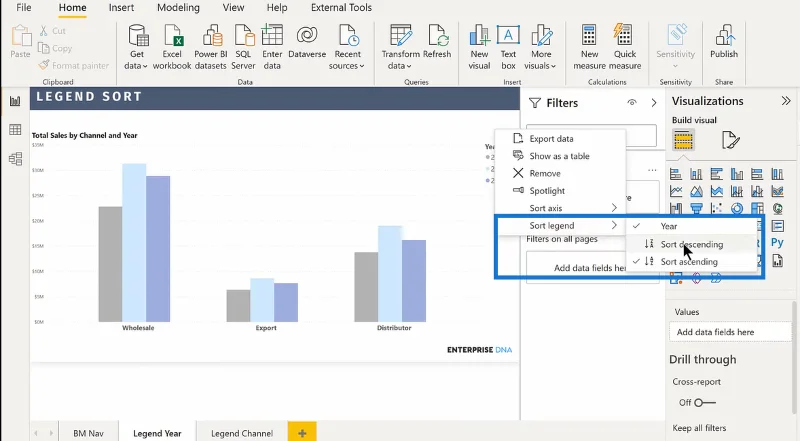Click Add data fields here under Values
This screenshot has height=441, width=800.
[x=730, y=332]
